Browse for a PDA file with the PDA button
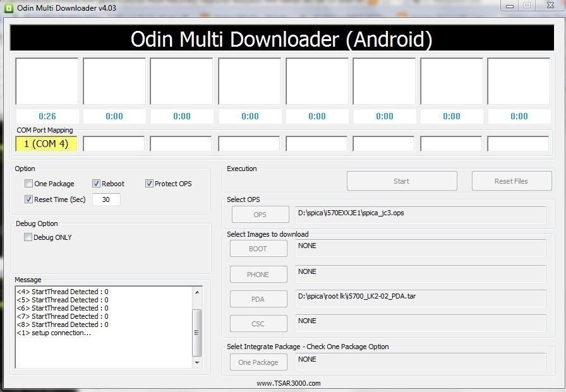 [x=258, y=299]
